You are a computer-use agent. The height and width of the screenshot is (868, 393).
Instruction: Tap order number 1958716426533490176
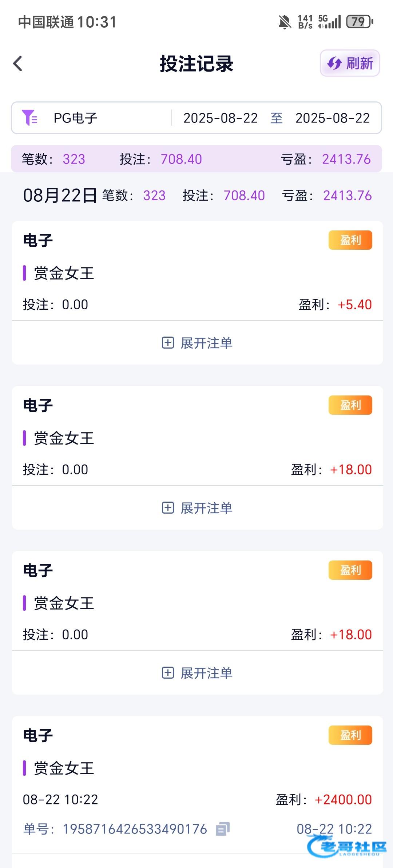(135, 829)
